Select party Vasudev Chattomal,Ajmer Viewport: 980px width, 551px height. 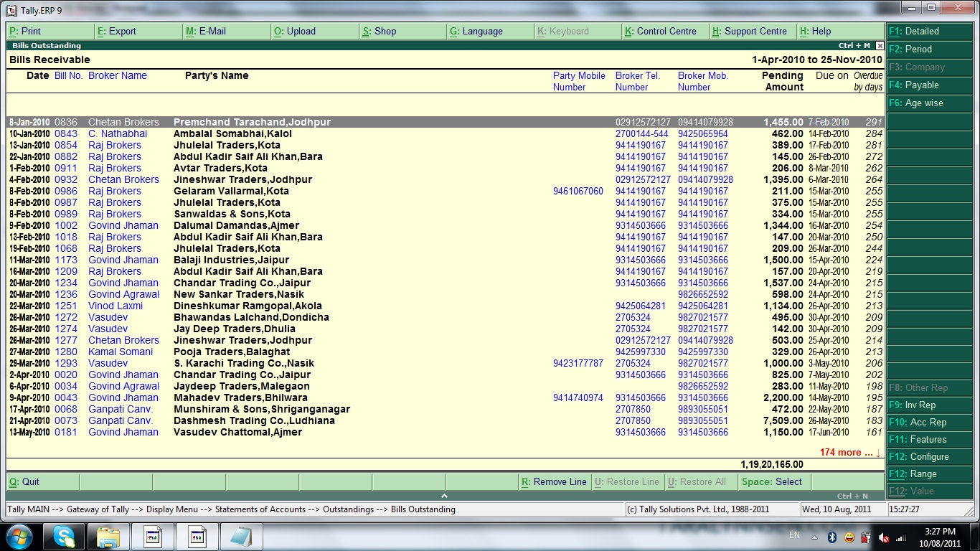coord(237,432)
